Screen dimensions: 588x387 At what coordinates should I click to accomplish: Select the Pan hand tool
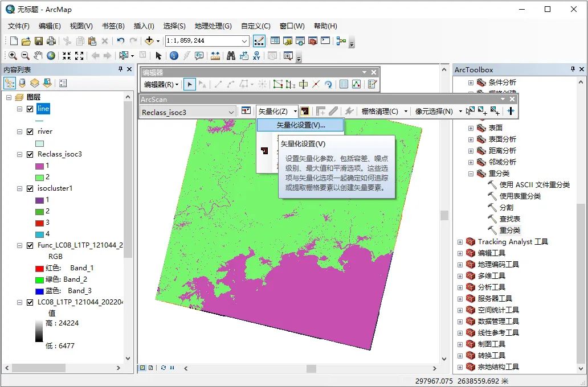(38, 56)
